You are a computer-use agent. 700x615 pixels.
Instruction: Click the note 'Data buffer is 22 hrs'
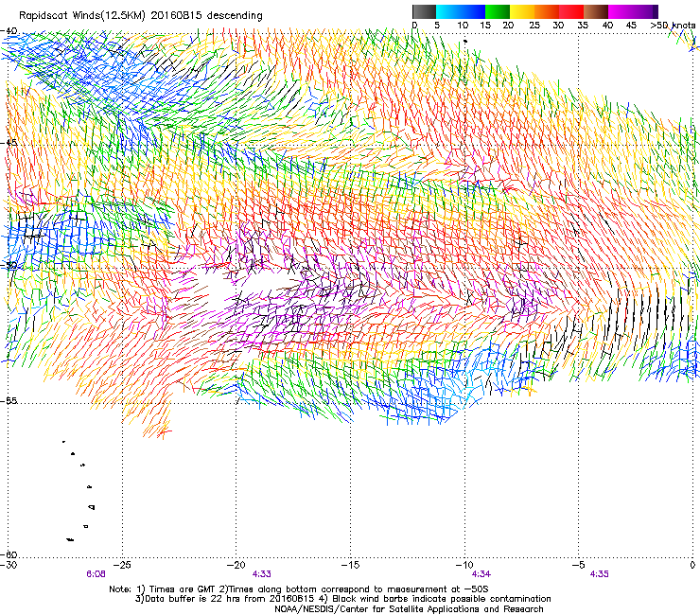coord(197,599)
